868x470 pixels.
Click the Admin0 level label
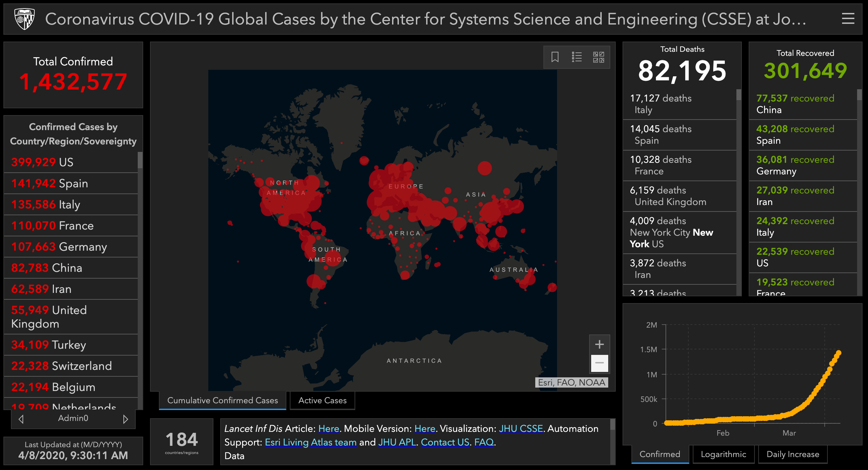[73, 418]
